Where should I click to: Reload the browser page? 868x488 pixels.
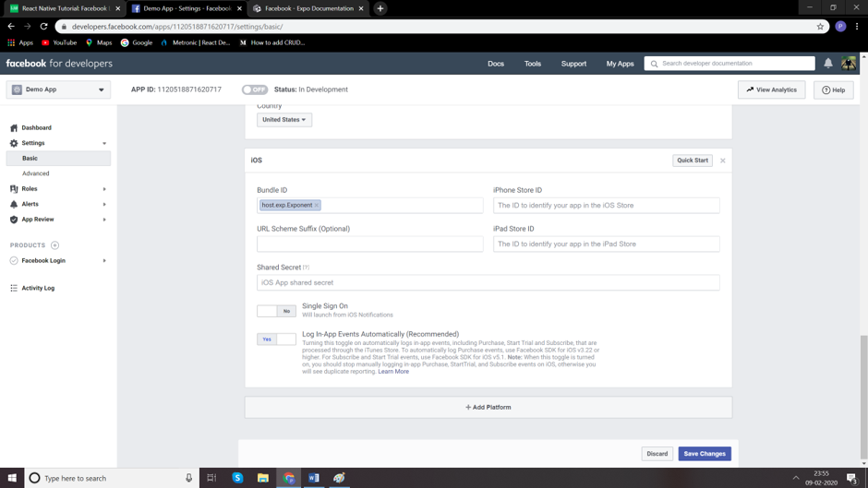(x=43, y=26)
